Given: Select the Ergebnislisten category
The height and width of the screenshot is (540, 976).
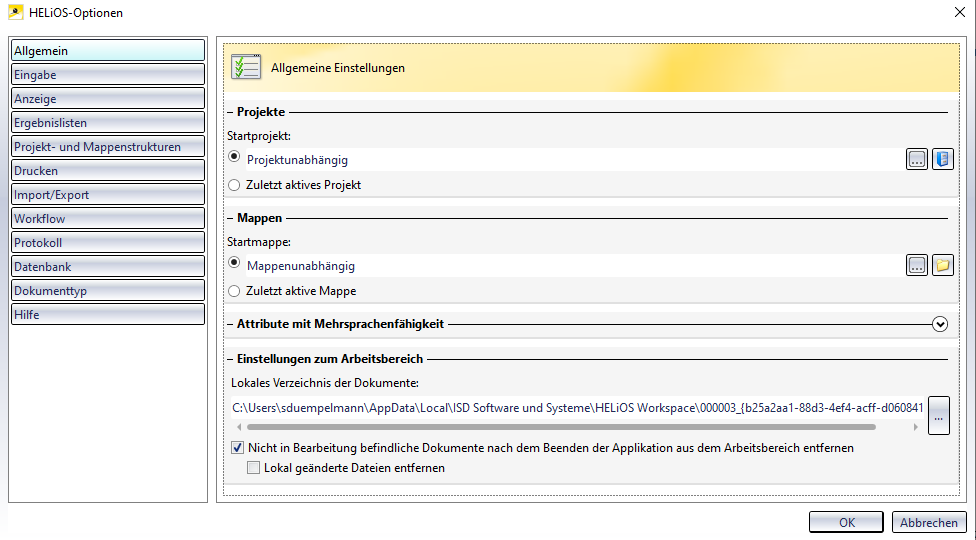Looking at the screenshot, I should pyautogui.click(x=108, y=123).
